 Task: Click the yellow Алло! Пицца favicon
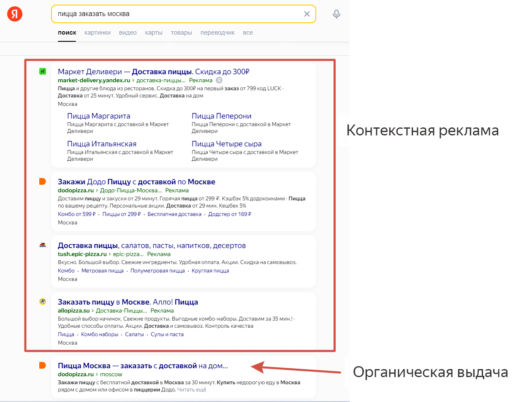pyautogui.click(x=42, y=301)
